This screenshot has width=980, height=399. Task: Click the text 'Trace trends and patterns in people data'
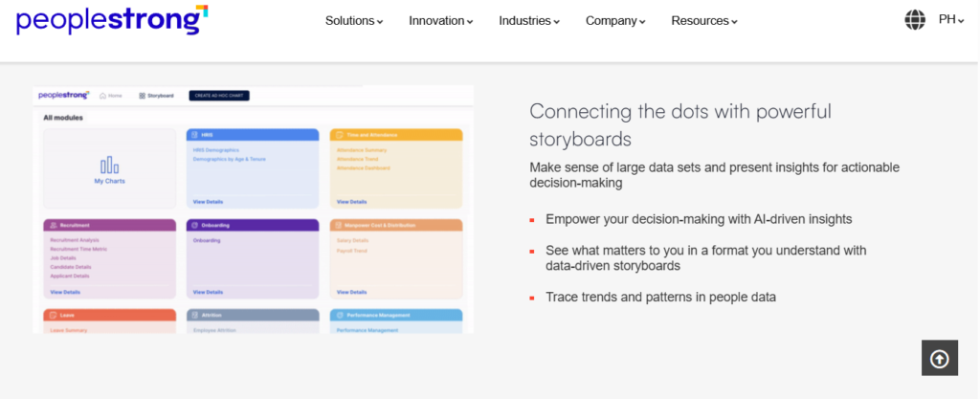coord(660,298)
